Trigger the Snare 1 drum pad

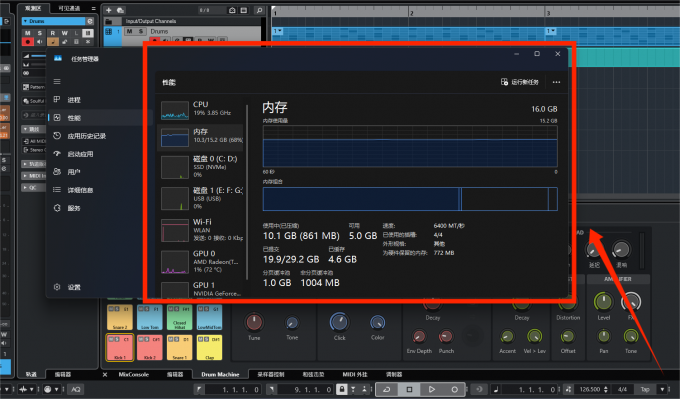pyautogui.click(x=180, y=347)
